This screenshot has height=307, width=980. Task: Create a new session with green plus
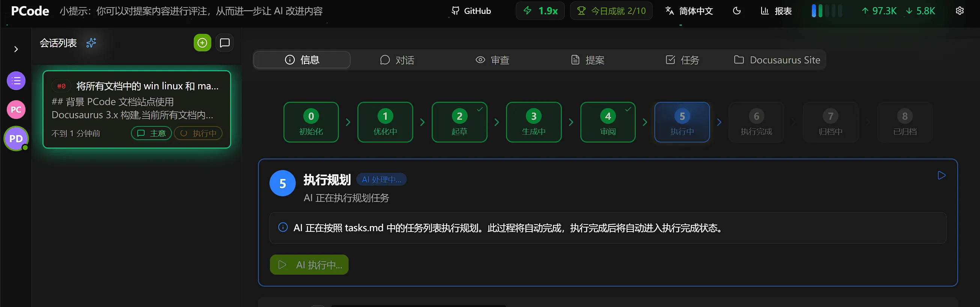(x=202, y=43)
